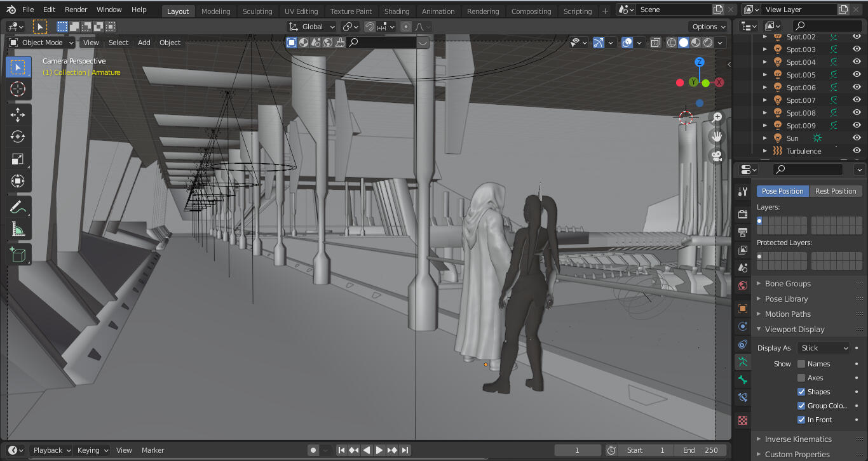Open the Render menu in the top bar
The height and width of the screenshot is (461, 868).
click(x=76, y=9)
